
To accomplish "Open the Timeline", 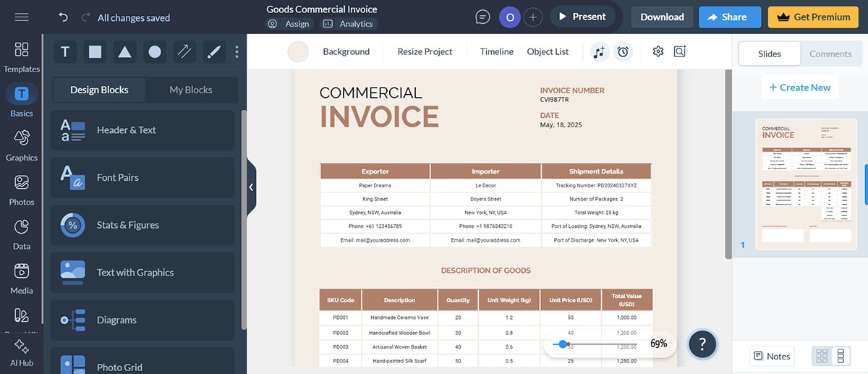I will pos(497,51).
